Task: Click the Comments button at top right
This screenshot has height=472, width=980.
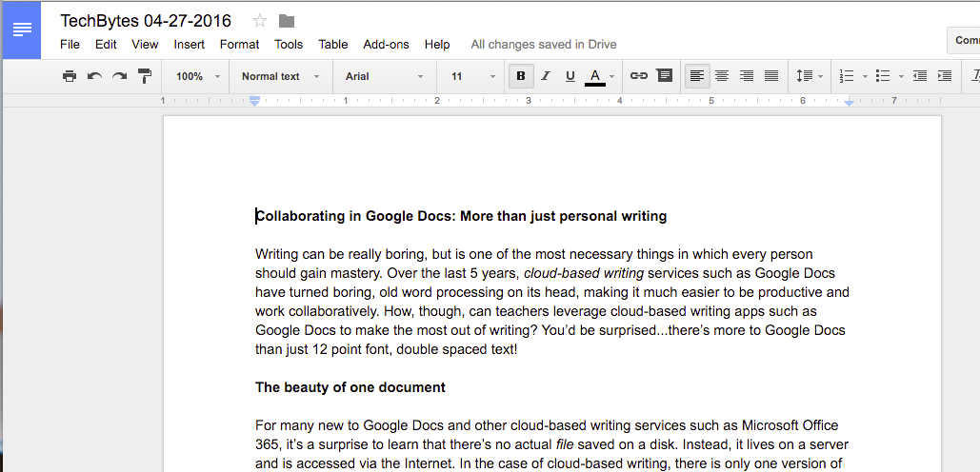Action: coord(964,40)
